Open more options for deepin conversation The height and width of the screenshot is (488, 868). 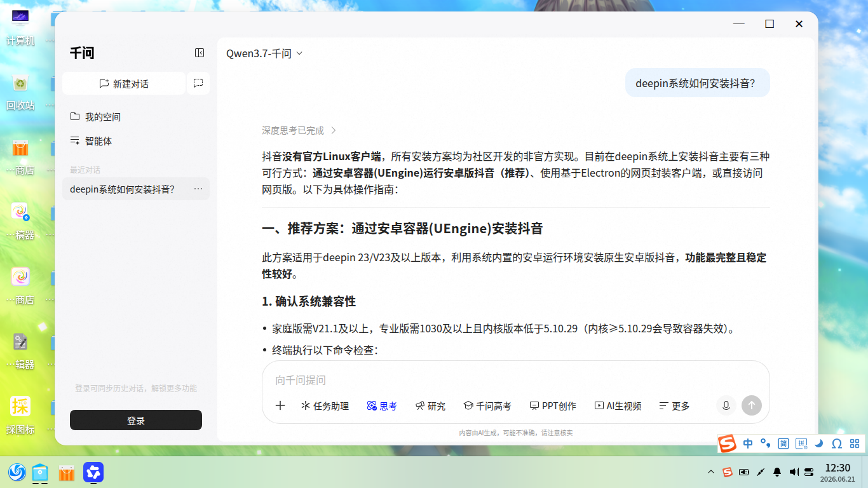[x=198, y=189]
